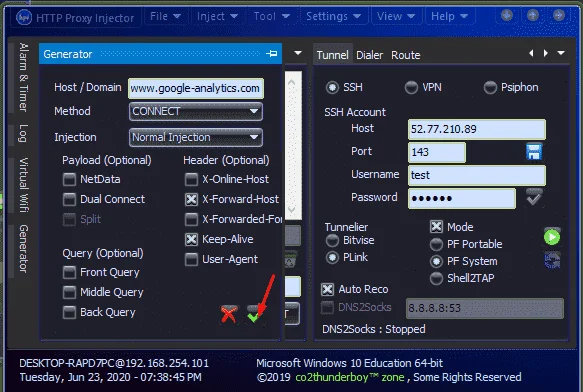This screenshot has height=392, width=583.
Task: Open the Inject menu
Action: click(x=217, y=16)
